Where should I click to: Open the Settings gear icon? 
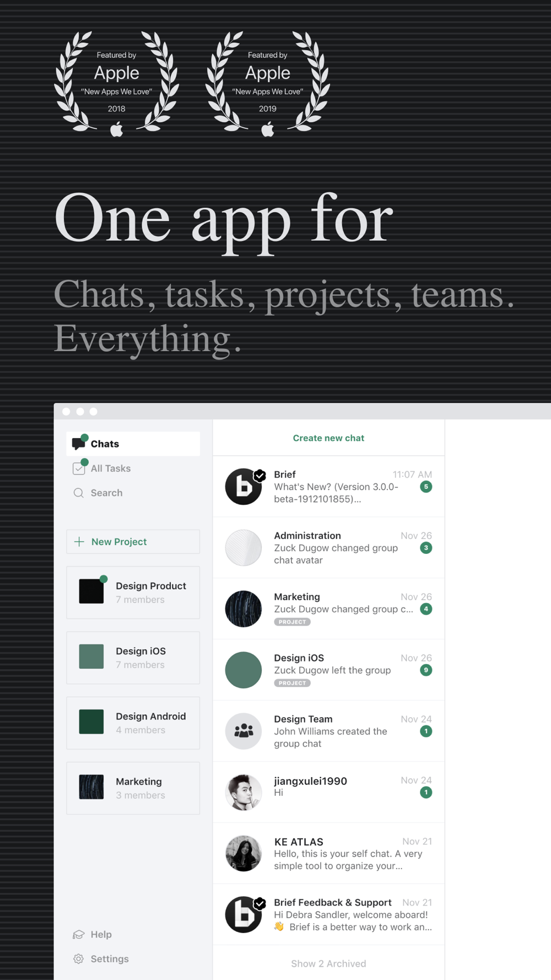coord(79,959)
